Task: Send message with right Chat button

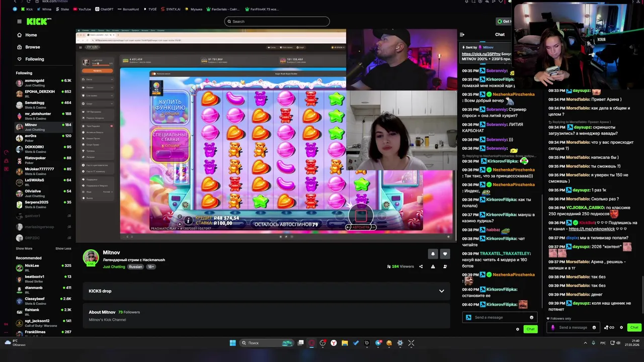Action: pos(634,328)
